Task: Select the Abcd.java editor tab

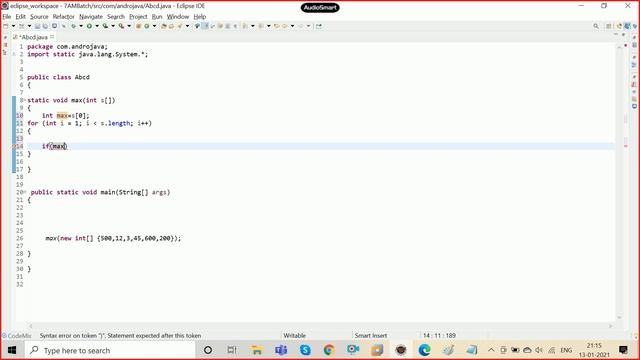Action: 33,37
